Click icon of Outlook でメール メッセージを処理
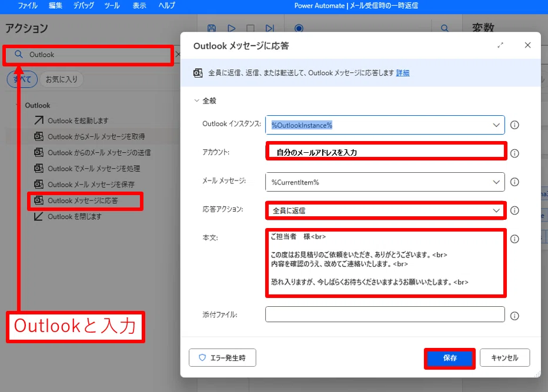 click(x=38, y=168)
